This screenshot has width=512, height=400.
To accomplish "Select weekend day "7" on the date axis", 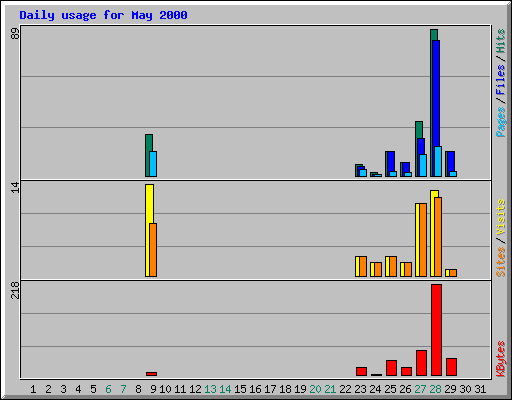I will tap(123, 389).
